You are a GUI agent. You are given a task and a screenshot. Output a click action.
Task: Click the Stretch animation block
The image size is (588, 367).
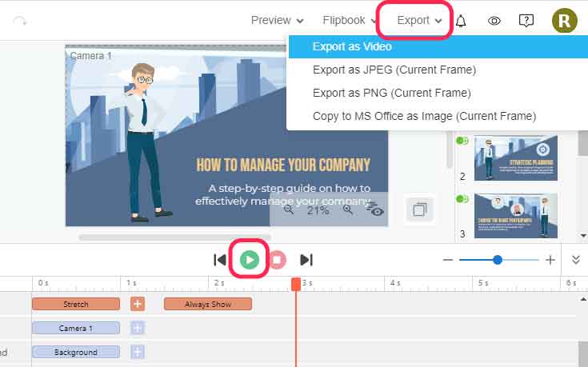tap(76, 304)
